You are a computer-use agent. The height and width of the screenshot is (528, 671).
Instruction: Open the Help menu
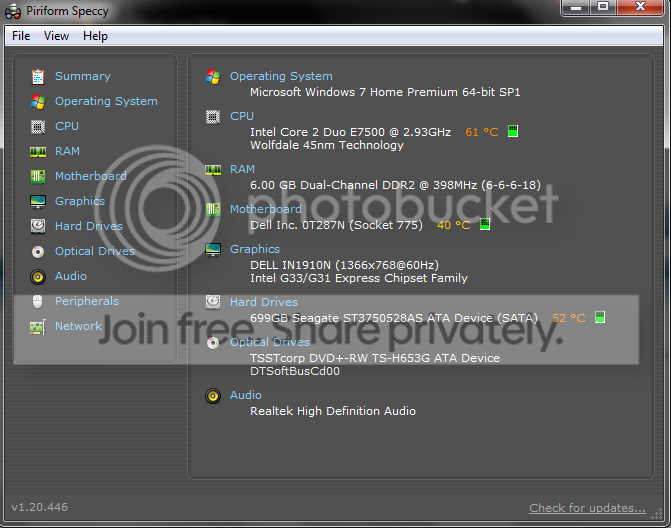pyautogui.click(x=95, y=36)
